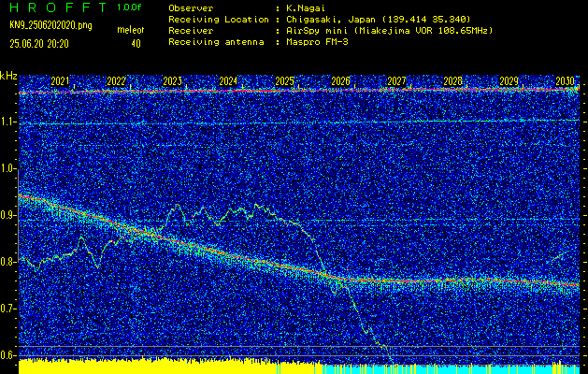Click Maspro FM-3 antenna value

tap(317, 42)
